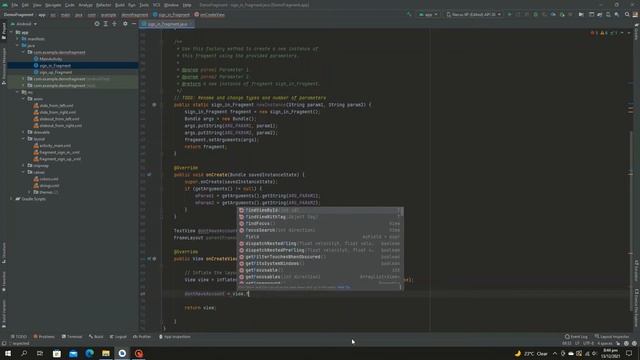This screenshot has width=640, height=360.
Task: Click Collapse All in Project panel
Action: pyautogui.click(x=114, y=24)
